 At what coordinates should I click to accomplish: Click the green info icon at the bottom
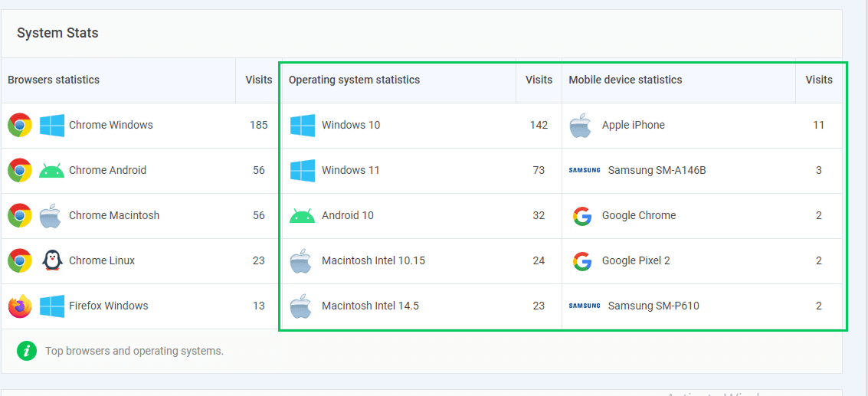27,351
